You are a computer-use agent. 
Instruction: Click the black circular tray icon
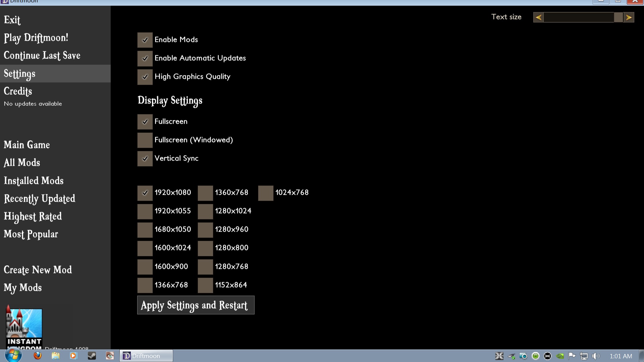click(x=548, y=356)
